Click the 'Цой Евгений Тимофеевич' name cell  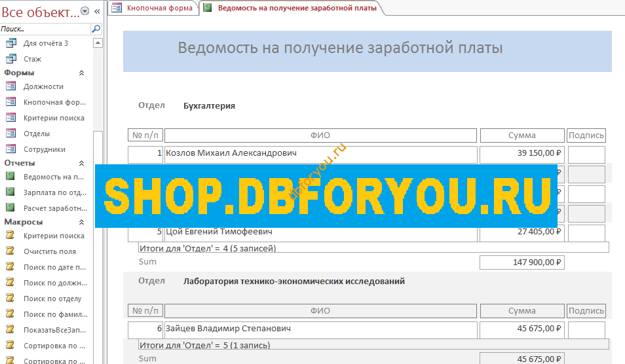pyautogui.click(x=321, y=233)
